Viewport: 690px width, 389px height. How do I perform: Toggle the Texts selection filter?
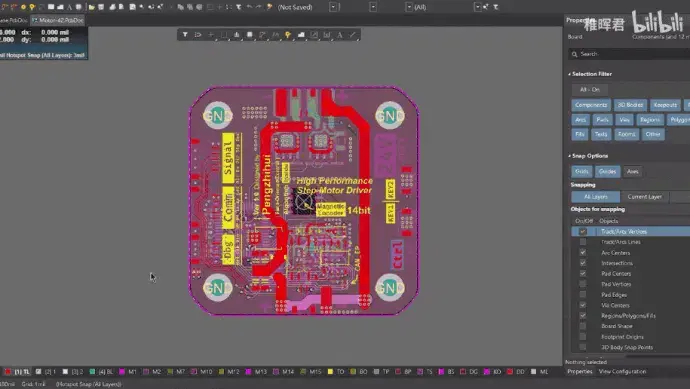pos(601,134)
